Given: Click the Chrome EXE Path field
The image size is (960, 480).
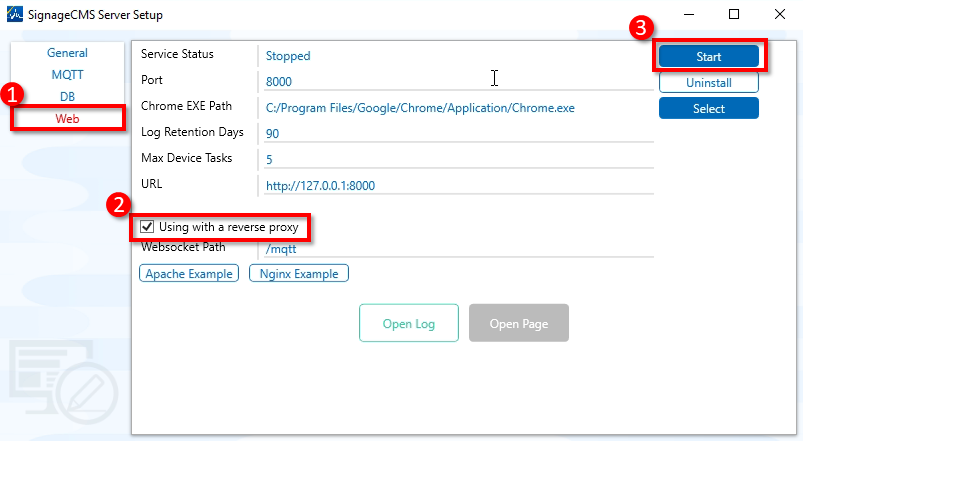Looking at the screenshot, I should pos(455,107).
